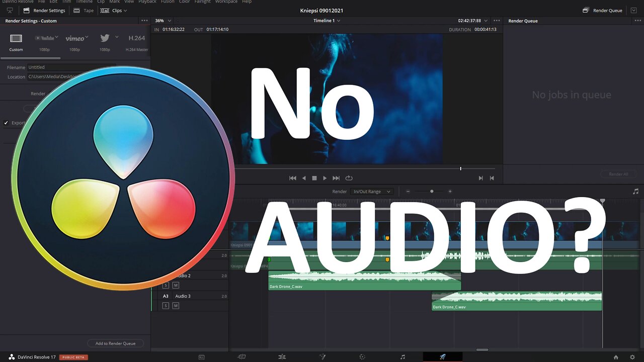Screen dimensions: 644x362
Task: Click the render presets horizontal scrollbar
Action: [x=30, y=58]
